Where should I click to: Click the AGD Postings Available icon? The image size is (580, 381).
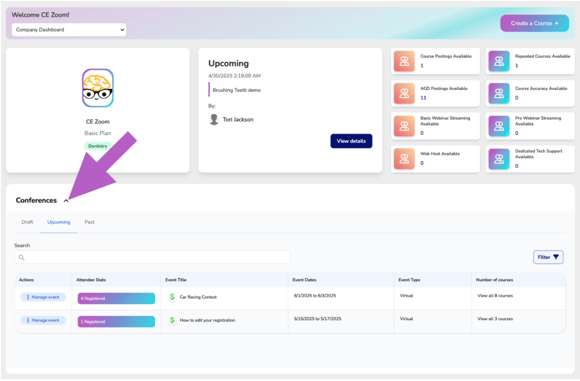[x=404, y=93]
